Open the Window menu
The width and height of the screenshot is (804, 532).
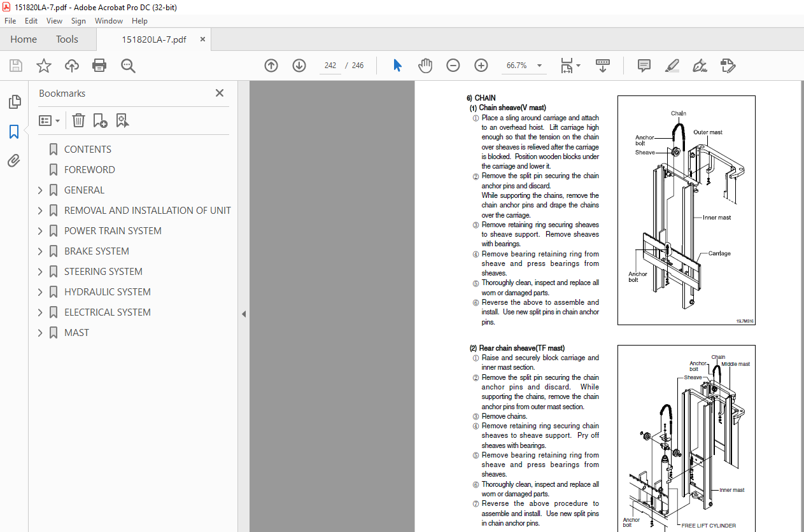109,21
